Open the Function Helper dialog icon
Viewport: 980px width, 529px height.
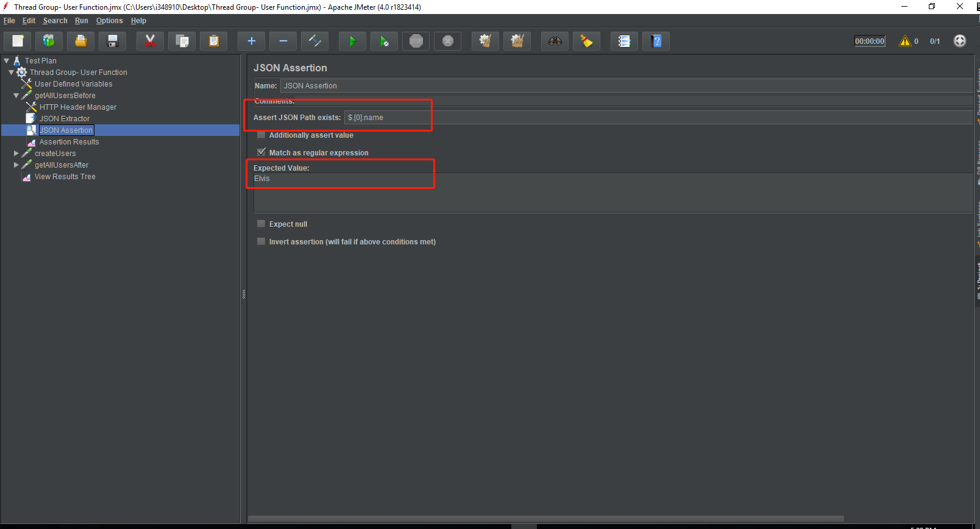(x=624, y=41)
